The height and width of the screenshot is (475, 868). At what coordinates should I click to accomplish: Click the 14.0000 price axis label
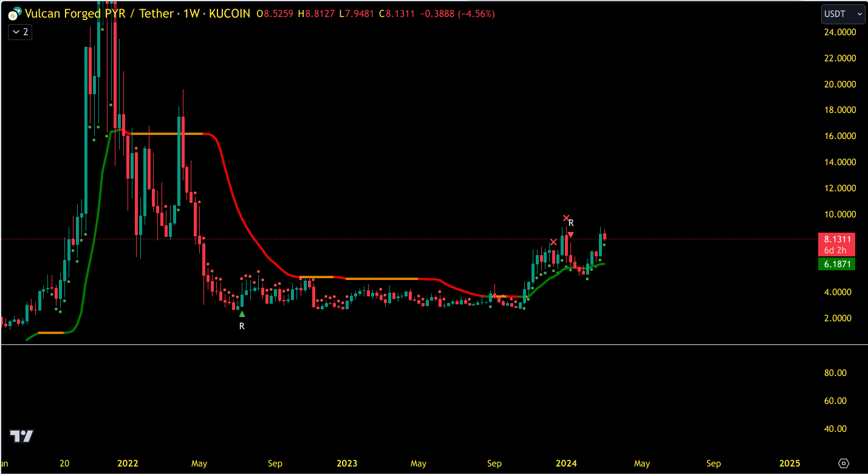(839, 162)
